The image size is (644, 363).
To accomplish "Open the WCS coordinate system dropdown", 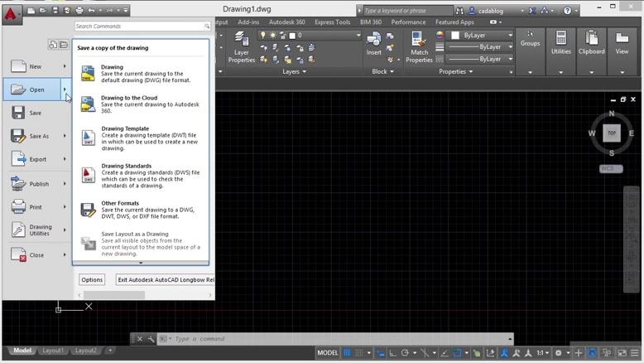I will pyautogui.click(x=611, y=168).
